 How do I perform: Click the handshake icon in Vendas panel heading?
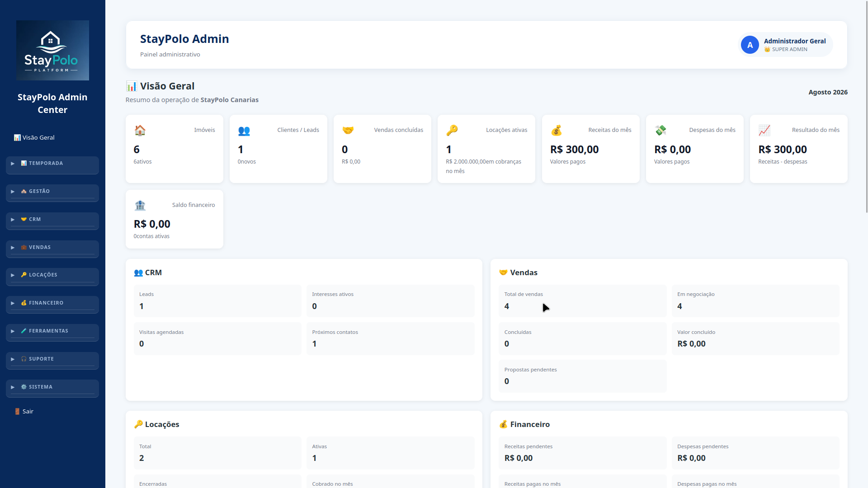(x=503, y=272)
